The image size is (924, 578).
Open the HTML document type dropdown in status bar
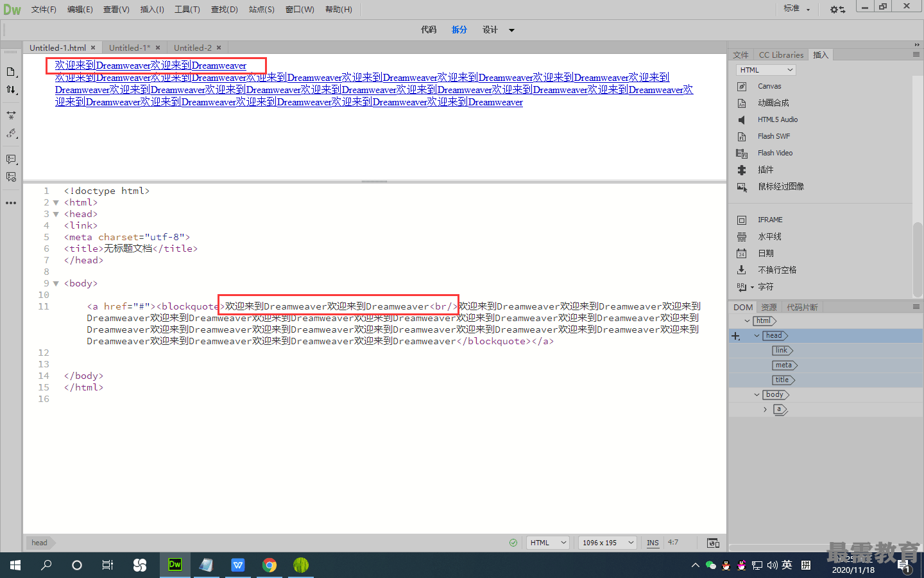pos(548,543)
